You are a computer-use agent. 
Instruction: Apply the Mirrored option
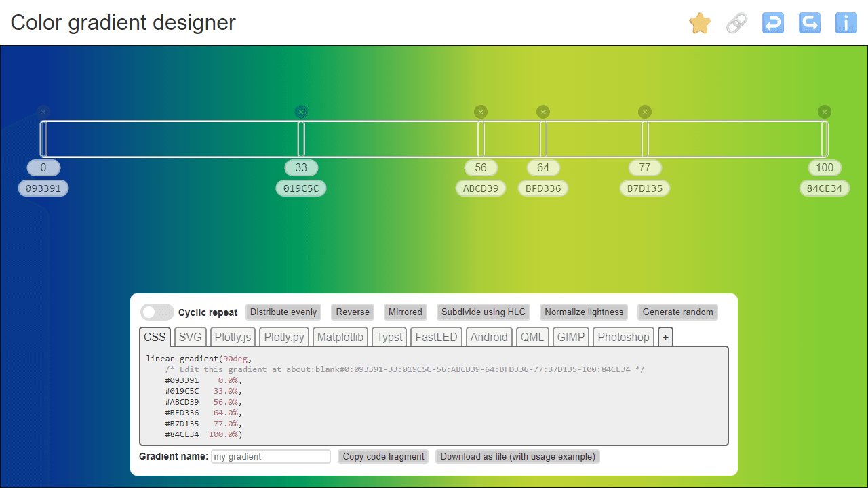[x=406, y=312]
